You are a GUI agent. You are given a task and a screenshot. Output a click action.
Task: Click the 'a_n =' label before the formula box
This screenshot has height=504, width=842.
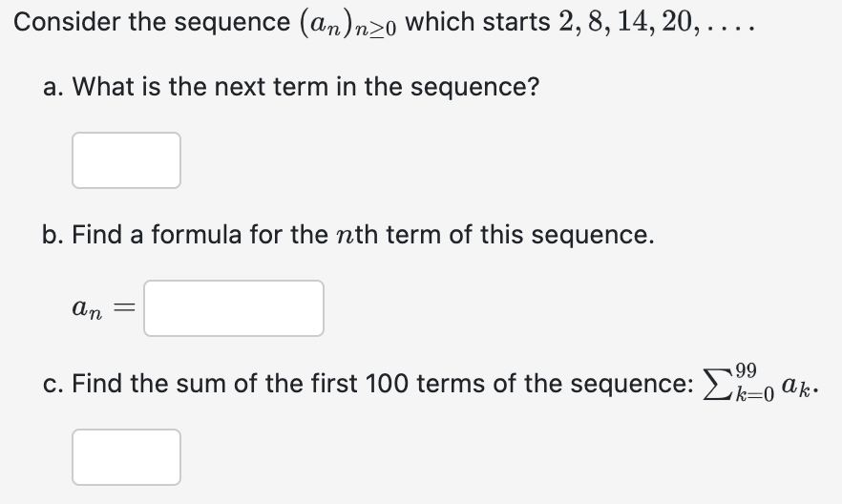point(104,308)
